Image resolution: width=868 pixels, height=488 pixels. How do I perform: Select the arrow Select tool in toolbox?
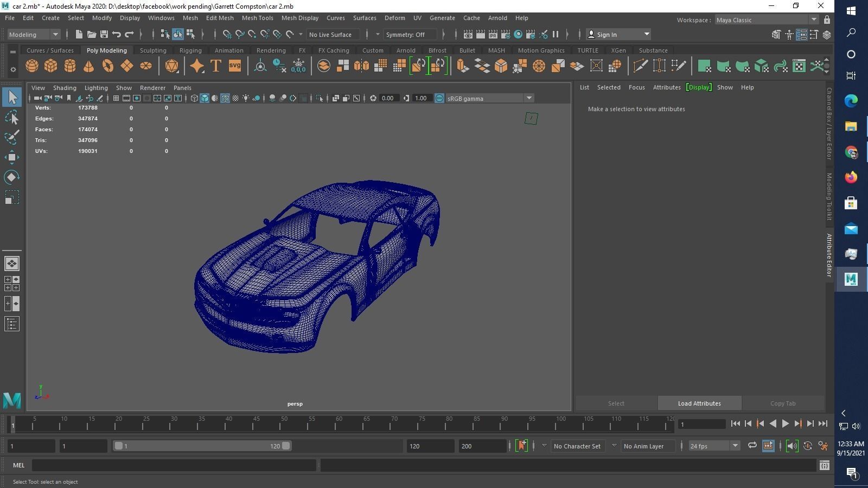tap(12, 97)
